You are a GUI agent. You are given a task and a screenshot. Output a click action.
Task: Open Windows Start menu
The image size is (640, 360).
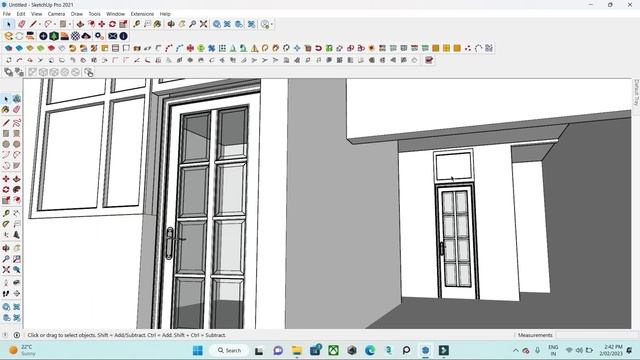(198, 351)
